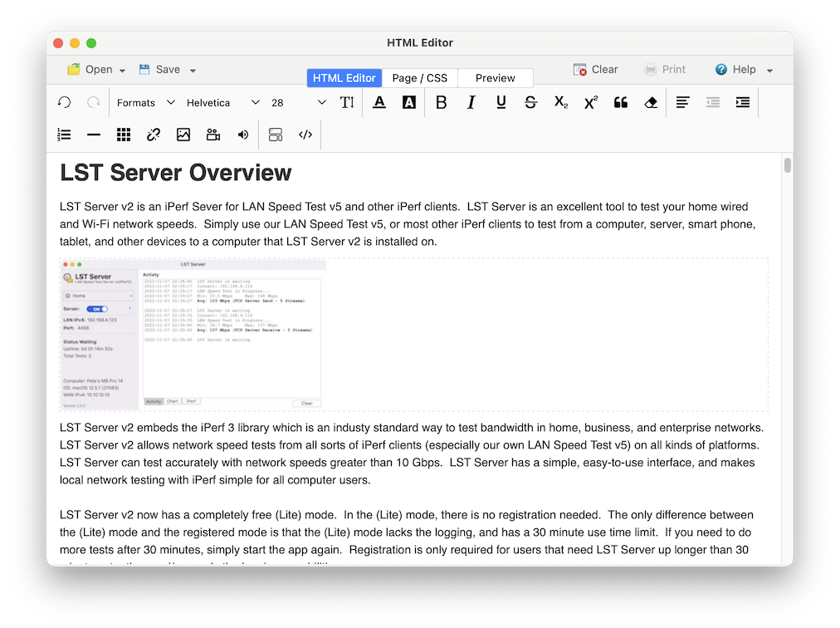Click the paragraph starting 'LST Server v2 now has'

[x=407, y=538]
